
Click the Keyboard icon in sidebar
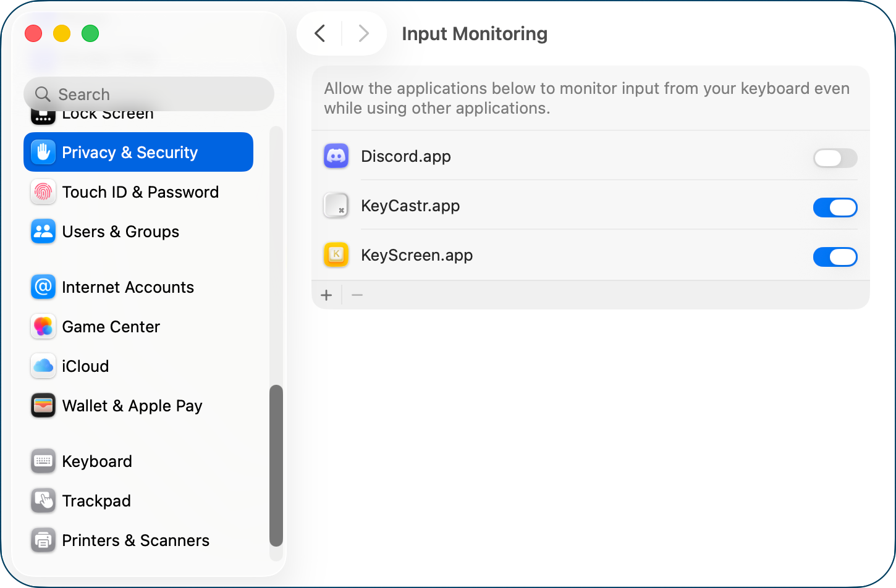coord(43,461)
